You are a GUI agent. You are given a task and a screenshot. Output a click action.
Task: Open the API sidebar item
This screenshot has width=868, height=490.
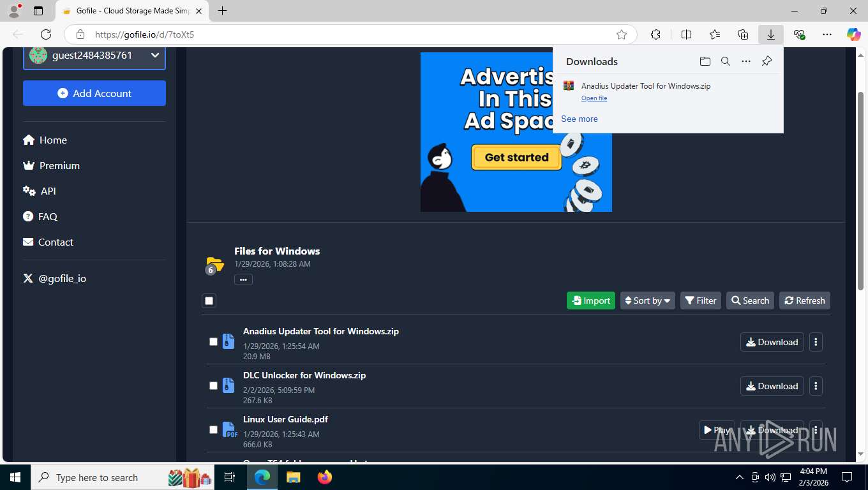pyautogui.click(x=39, y=191)
